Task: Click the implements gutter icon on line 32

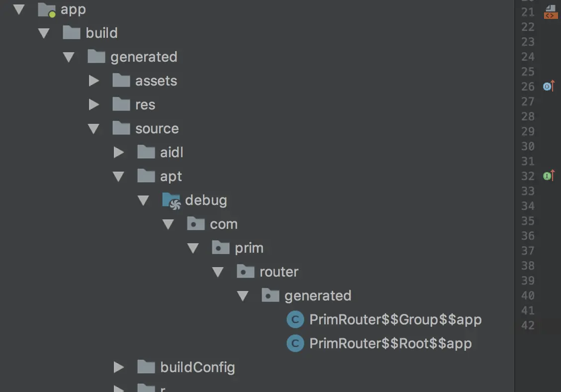Action: [549, 176]
